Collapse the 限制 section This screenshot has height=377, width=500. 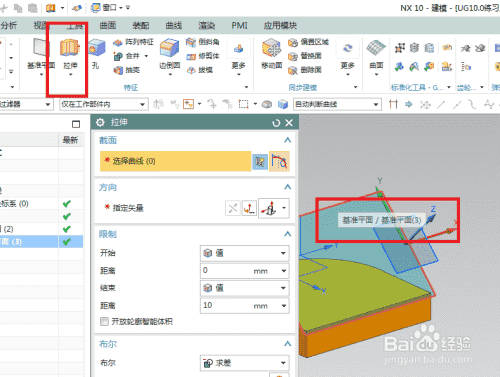pyautogui.click(x=287, y=234)
